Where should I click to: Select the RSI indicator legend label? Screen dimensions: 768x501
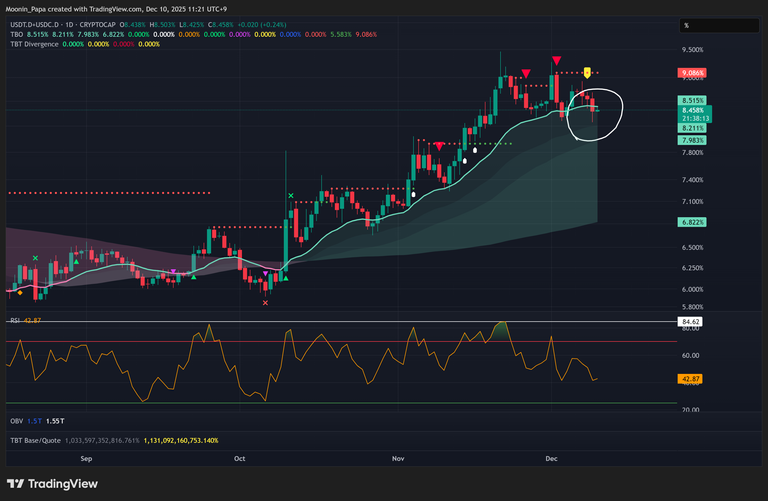pyautogui.click(x=15, y=320)
